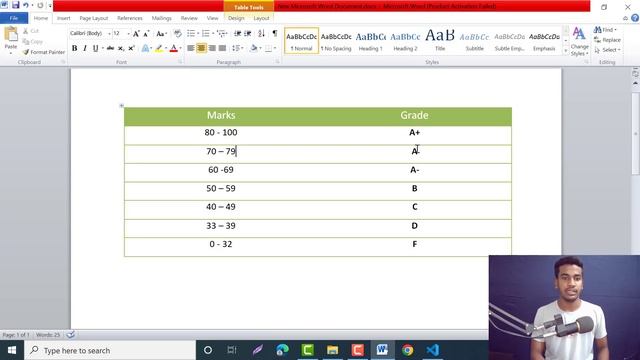Screen dimensions: 640x360
Task: Click the Bullets list icon
Action: coord(191,33)
